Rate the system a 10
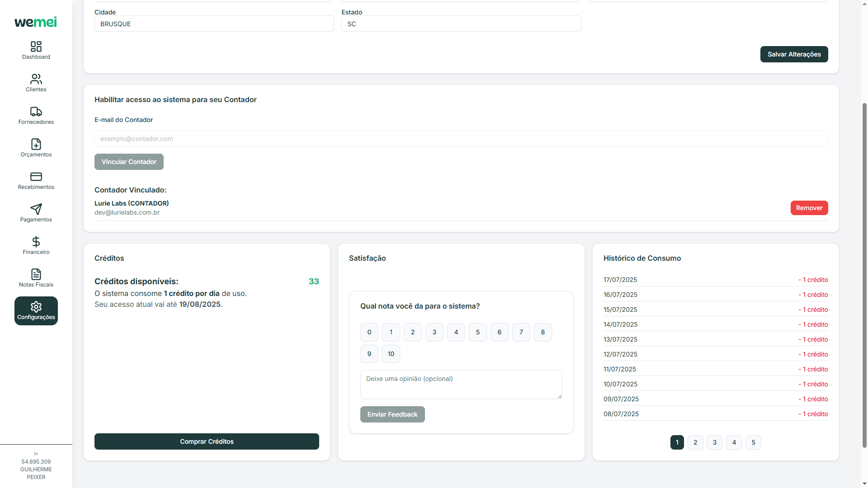Viewport: 868px width, 488px height. coord(391,354)
